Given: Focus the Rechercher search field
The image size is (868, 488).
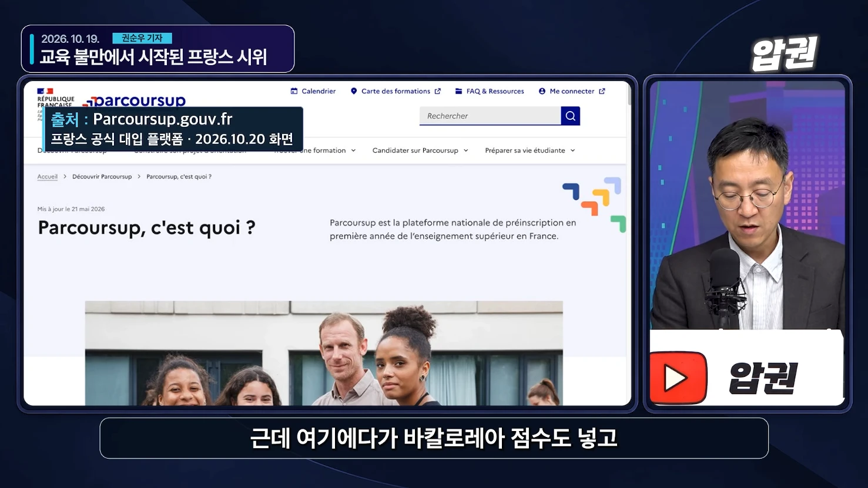Looking at the screenshot, I should 490,116.
